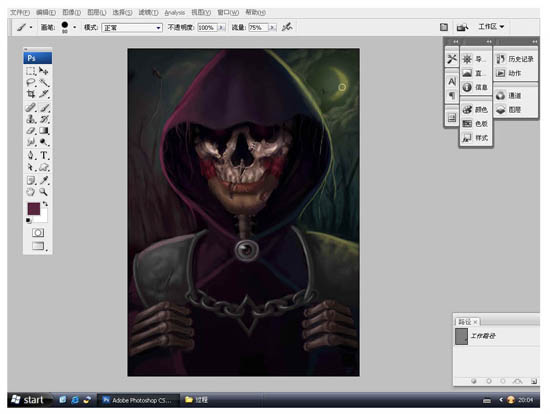Open the 颜色 Color panel
Viewport: 550px width, 414px height.
[x=476, y=109]
